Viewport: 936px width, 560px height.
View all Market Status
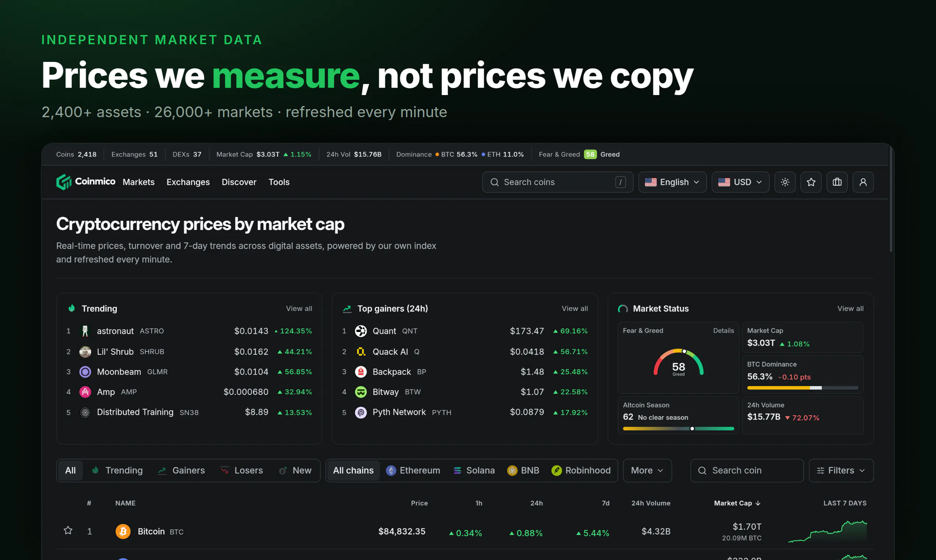tap(851, 309)
